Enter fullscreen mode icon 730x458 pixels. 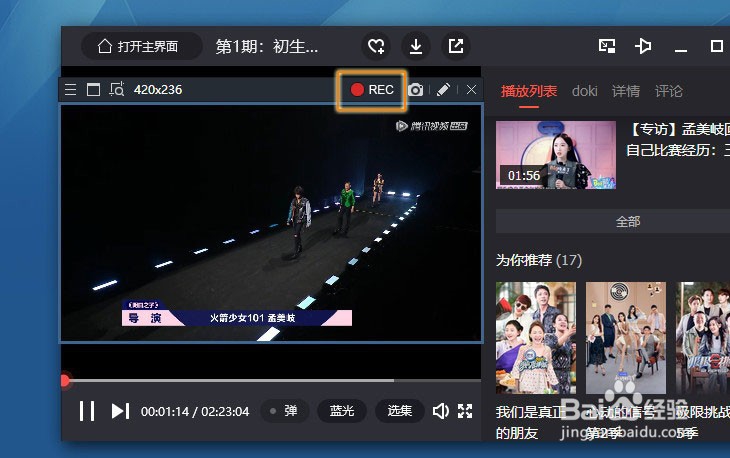click(465, 411)
